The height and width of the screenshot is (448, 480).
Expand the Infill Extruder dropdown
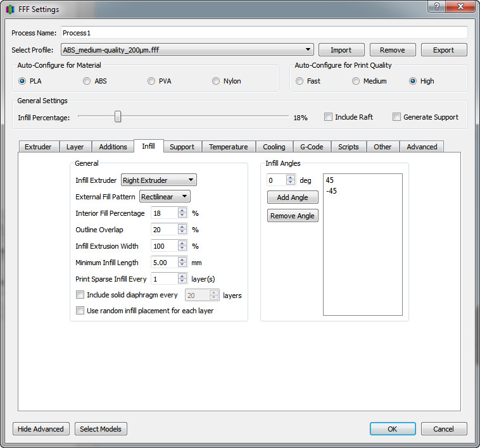click(x=159, y=180)
